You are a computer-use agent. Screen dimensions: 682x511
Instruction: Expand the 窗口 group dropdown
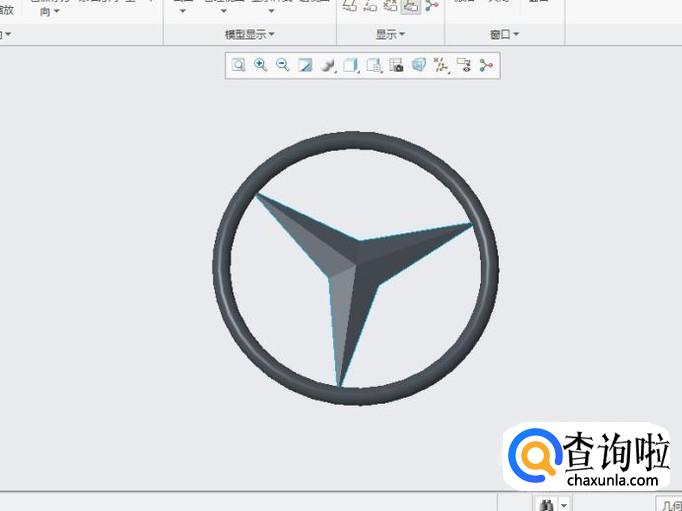click(x=505, y=34)
